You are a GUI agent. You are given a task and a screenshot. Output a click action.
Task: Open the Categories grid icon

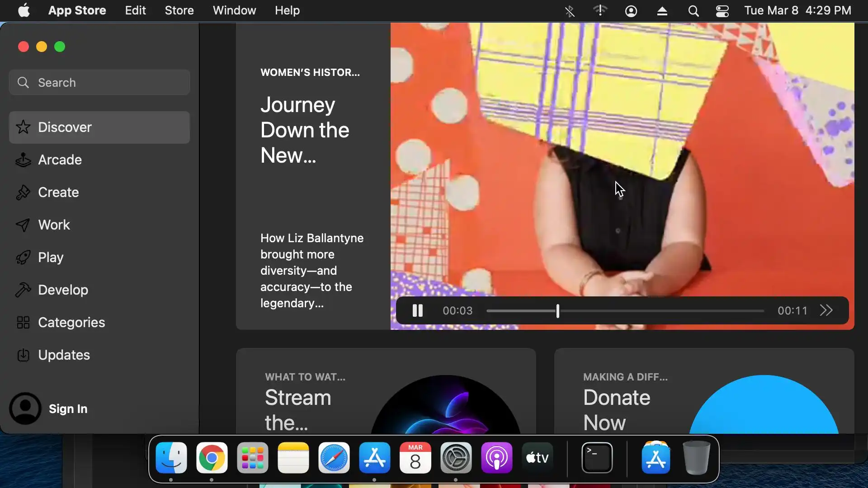(23, 323)
